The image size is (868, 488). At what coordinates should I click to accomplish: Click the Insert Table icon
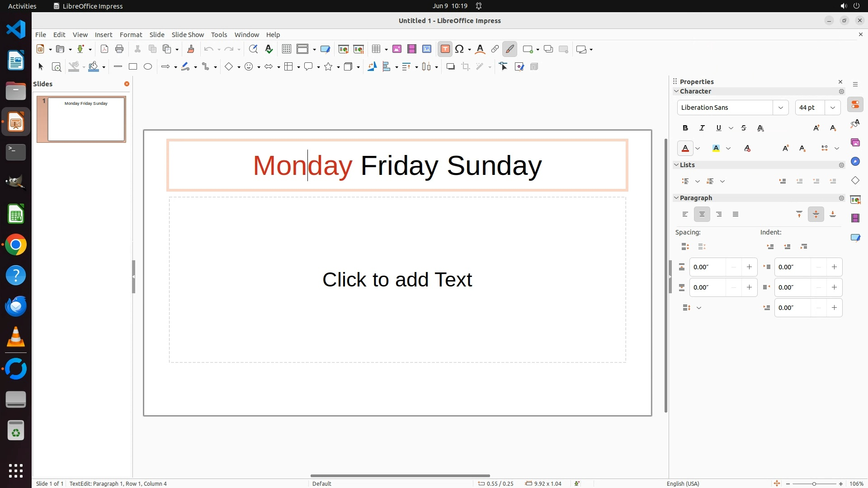pyautogui.click(x=376, y=49)
